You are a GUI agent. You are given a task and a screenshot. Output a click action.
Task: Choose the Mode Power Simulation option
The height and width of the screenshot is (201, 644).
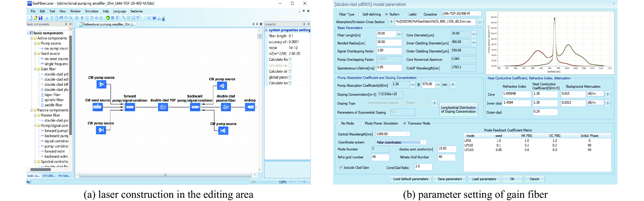(362, 123)
